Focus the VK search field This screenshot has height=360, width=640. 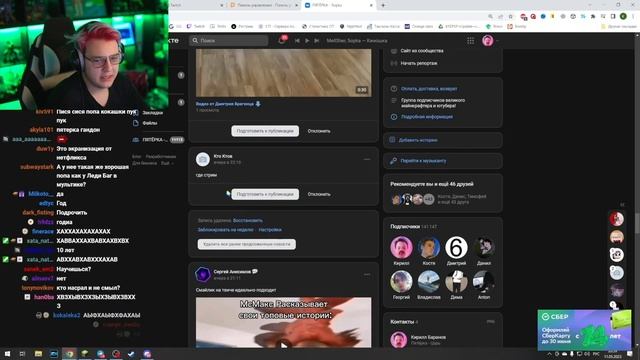(229, 40)
